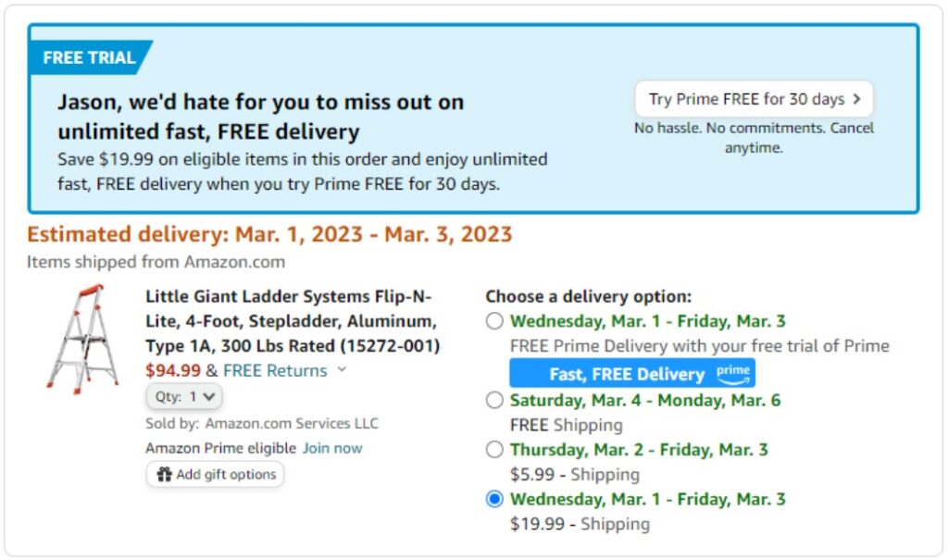Click Try Prime FREE for 30 days button

(x=753, y=99)
